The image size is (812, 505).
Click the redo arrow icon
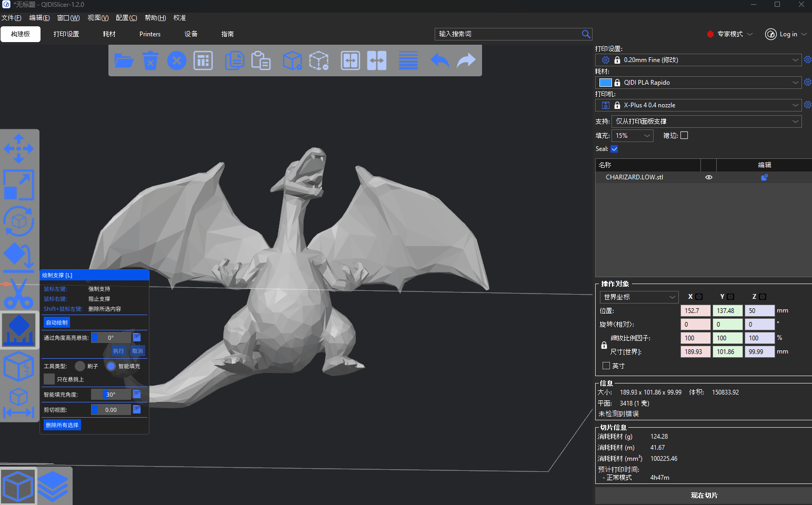tap(466, 60)
